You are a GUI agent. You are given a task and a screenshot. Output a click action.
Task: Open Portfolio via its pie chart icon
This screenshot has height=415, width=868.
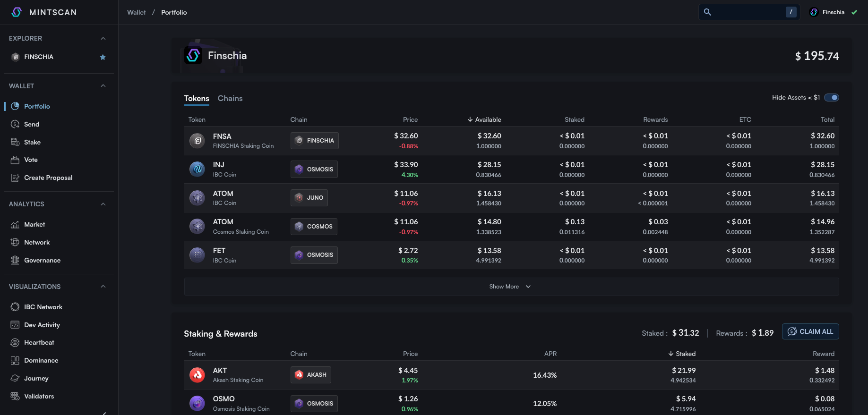(15, 106)
